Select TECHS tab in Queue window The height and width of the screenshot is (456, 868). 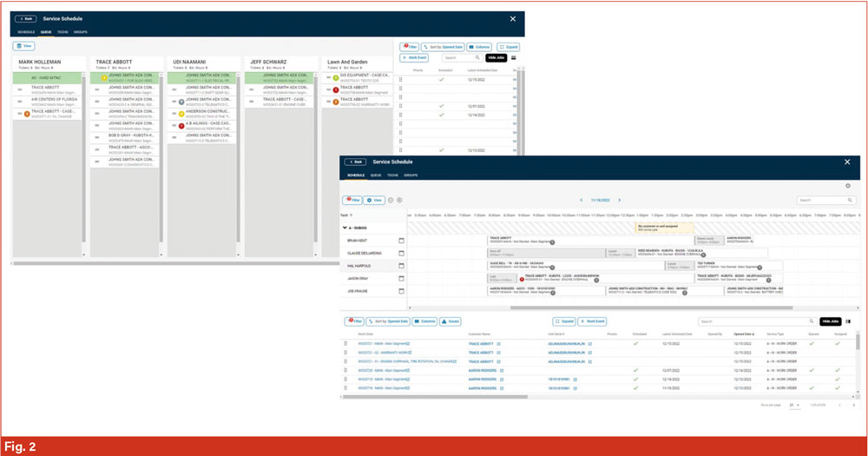tap(62, 32)
